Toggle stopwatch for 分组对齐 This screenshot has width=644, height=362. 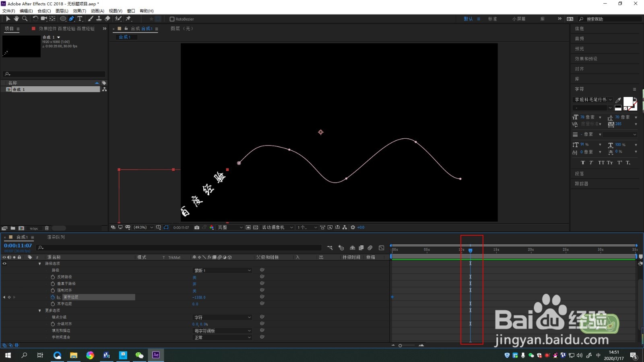(x=53, y=324)
